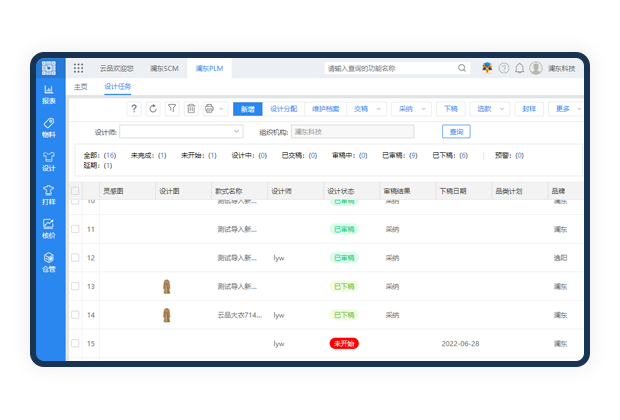Switch to the 主页 home tab
The height and width of the screenshot is (420, 620).
pos(80,87)
